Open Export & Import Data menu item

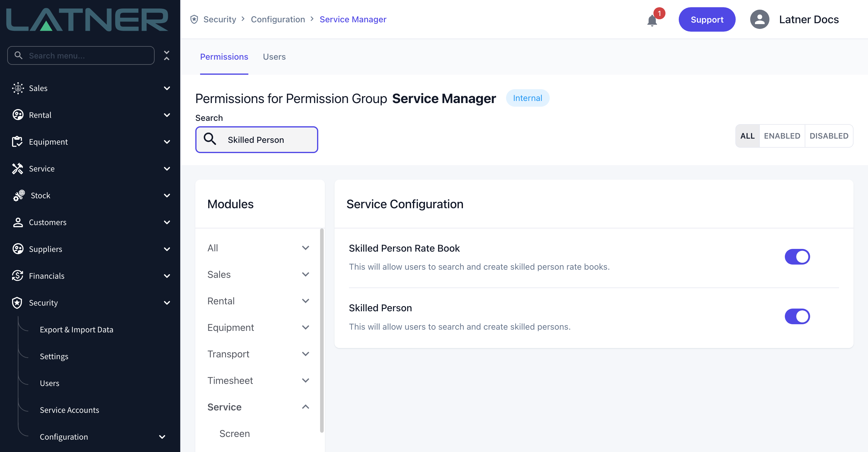pyautogui.click(x=77, y=329)
